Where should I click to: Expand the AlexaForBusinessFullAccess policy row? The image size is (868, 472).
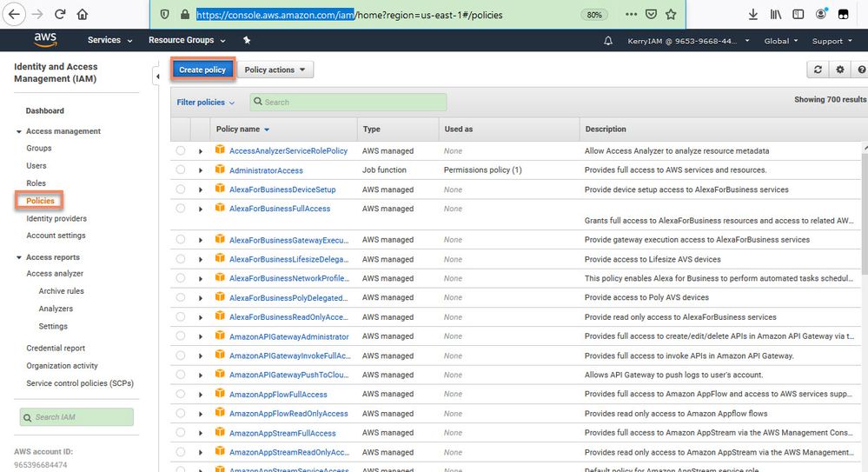pyautogui.click(x=201, y=209)
